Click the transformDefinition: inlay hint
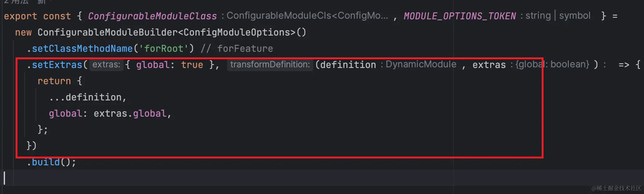 270,65
